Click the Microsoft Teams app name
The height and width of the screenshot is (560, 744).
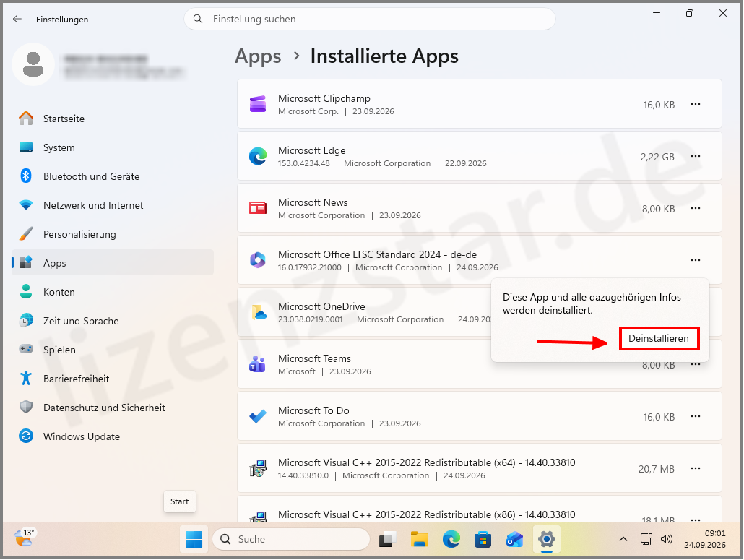coord(315,358)
